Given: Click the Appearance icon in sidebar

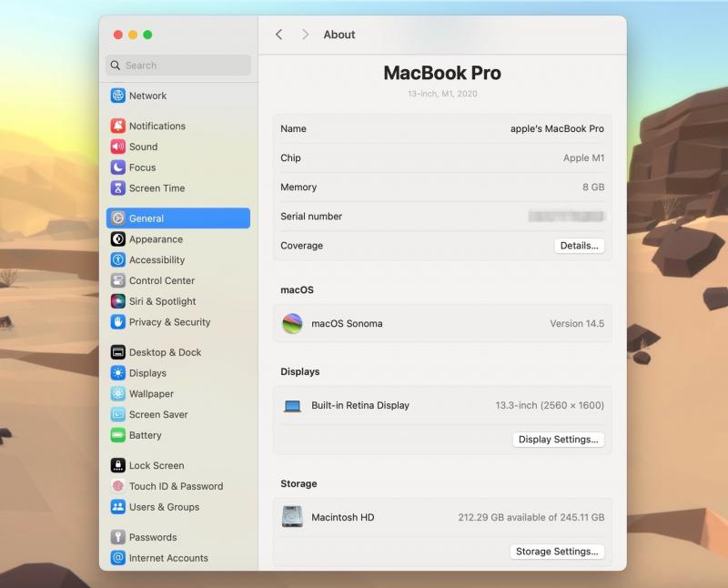Looking at the screenshot, I should [118, 239].
